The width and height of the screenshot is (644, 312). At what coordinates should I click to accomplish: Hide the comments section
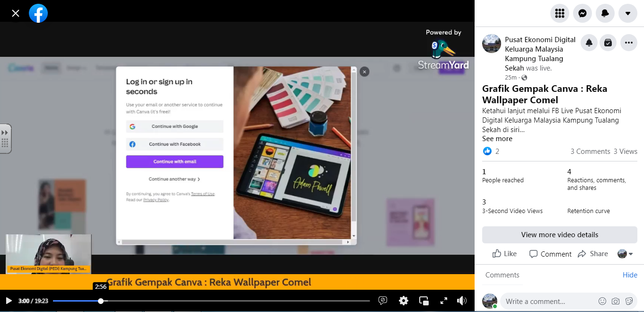click(x=630, y=275)
